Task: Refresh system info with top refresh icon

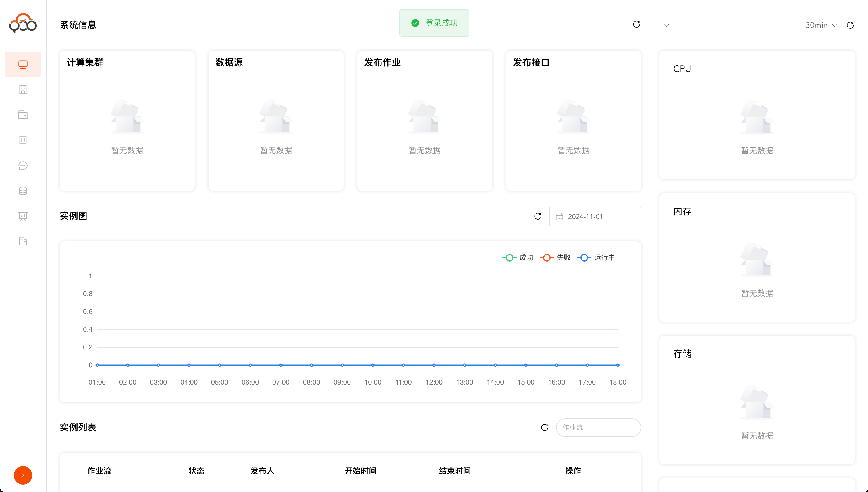Action: (x=636, y=24)
